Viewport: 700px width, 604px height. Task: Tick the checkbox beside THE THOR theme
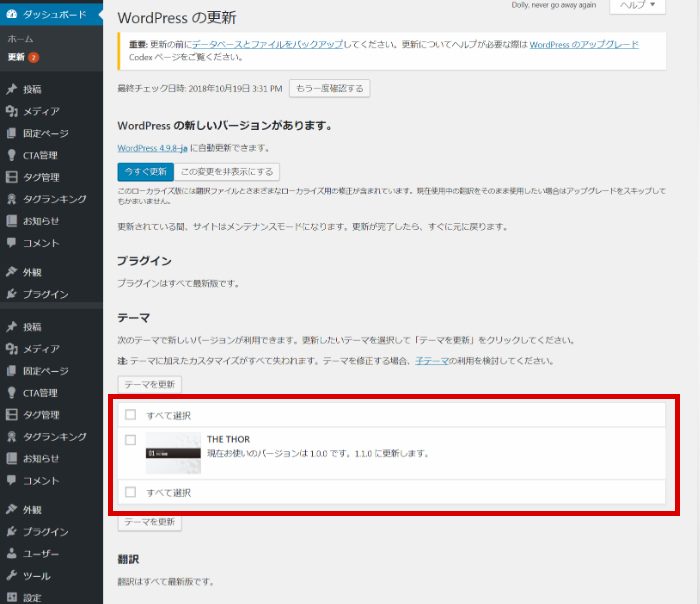(131, 440)
